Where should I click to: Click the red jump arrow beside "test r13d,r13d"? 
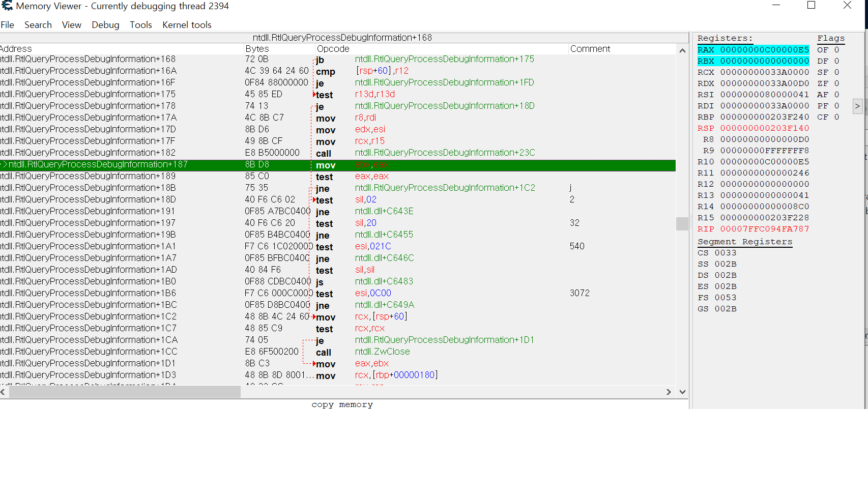pyautogui.click(x=313, y=94)
